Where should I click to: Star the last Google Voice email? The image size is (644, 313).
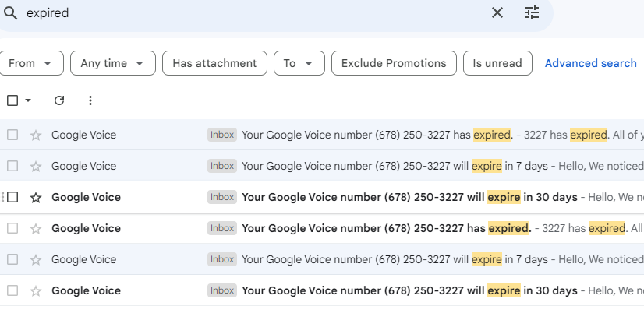coord(35,291)
